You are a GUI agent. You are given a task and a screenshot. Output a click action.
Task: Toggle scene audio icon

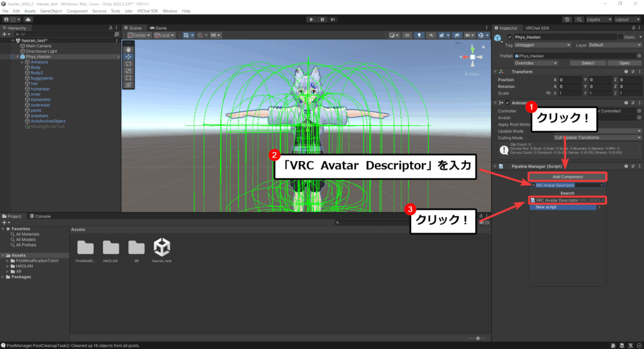pos(431,35)
